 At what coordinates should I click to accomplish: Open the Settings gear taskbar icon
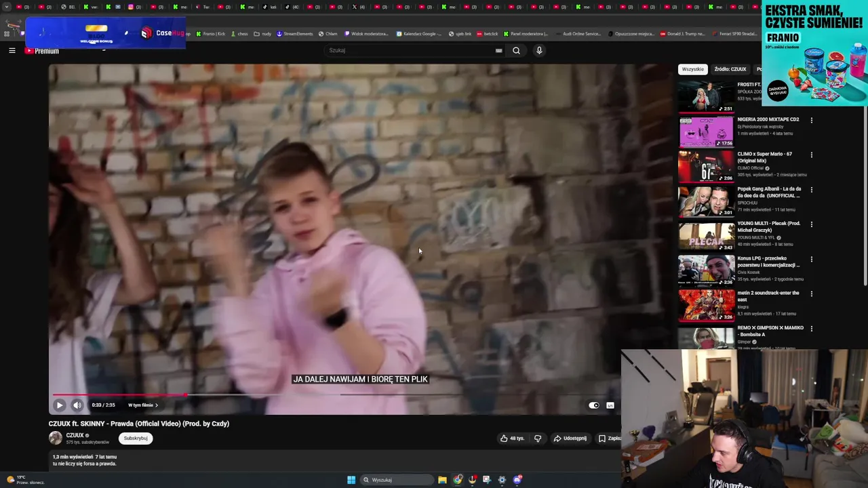pos(502,480)
